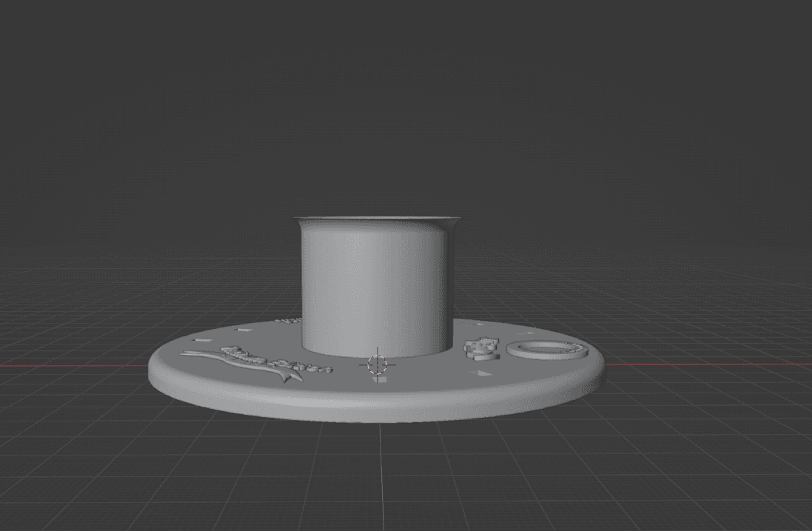
Task: Click the stacked emblem beside the raised ring
Action: 481,349
